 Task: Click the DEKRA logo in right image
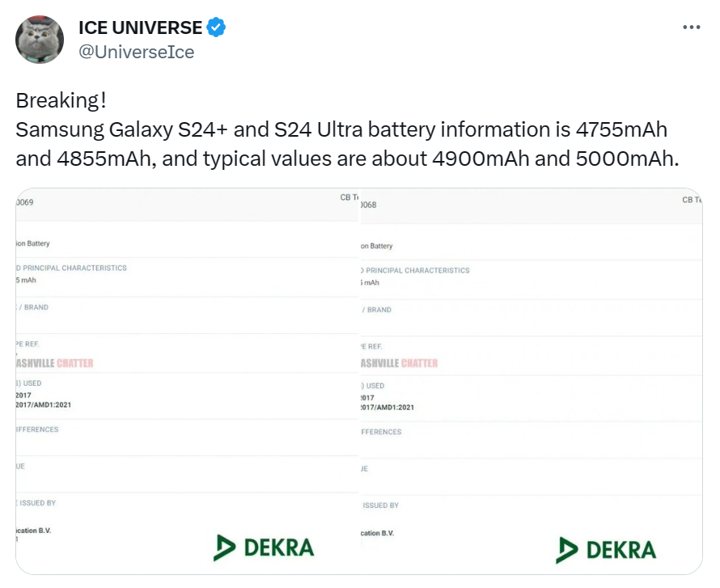(606, 549)
